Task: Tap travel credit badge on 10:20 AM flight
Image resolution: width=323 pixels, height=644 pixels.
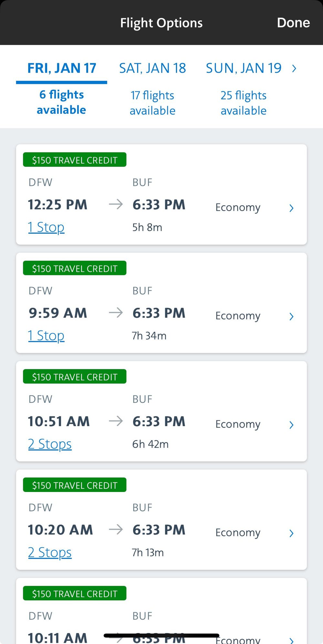Action: 75,485
